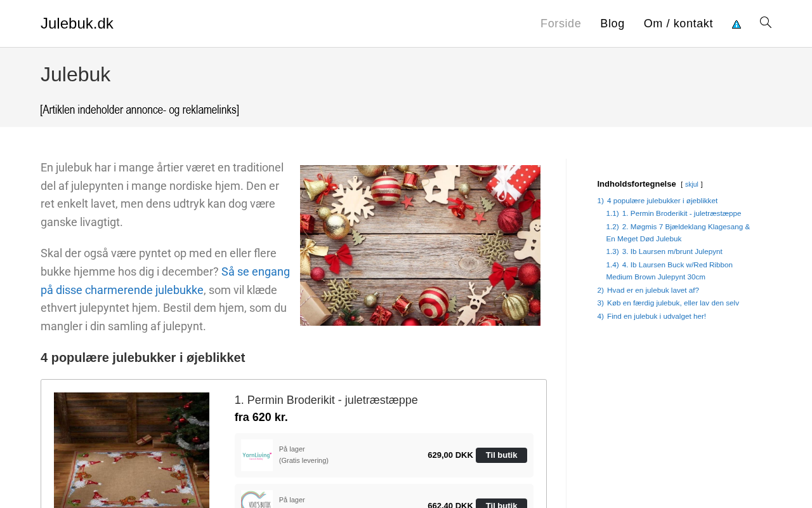The width and height of the screenshot is (812, 508).
Task: Click Til butik button for 662,40 DKK offer
Action: (x=501, y=504)
